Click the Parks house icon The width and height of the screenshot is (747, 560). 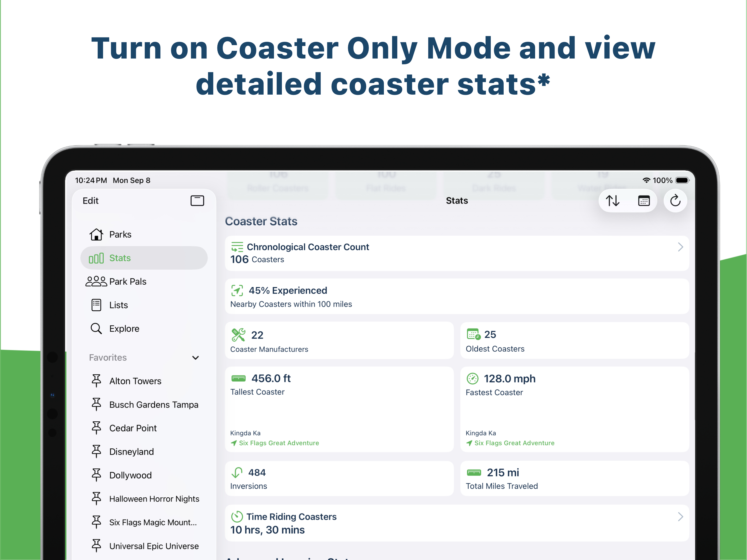click(96, 234)
